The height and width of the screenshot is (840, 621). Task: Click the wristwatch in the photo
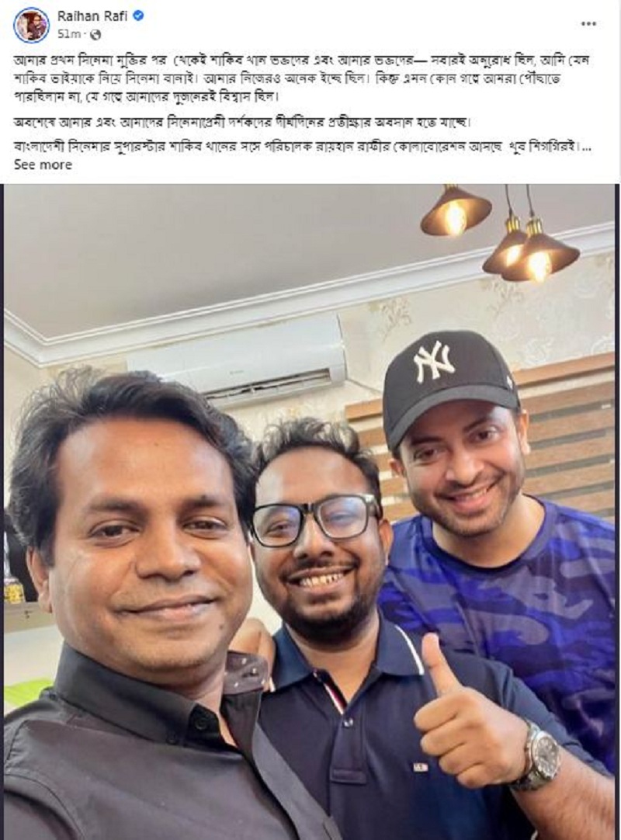tap(537, 755)
